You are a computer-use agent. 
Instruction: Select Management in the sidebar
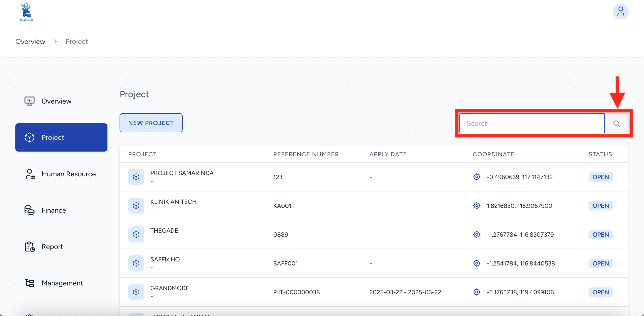62,283
